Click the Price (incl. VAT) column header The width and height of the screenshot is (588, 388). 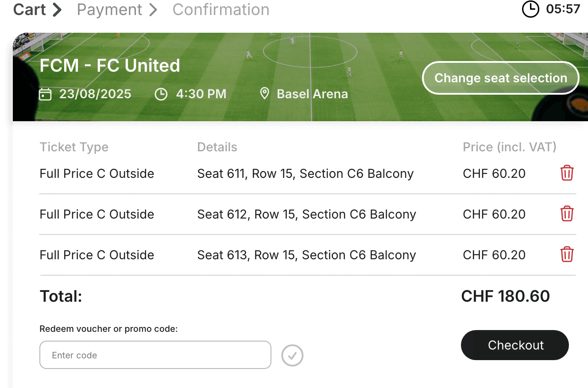coord(509,147)
